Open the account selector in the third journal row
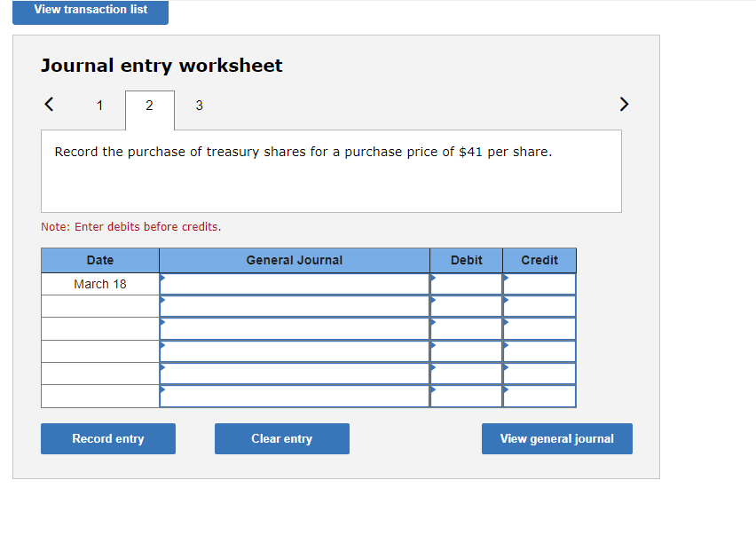 coord(293,328)
